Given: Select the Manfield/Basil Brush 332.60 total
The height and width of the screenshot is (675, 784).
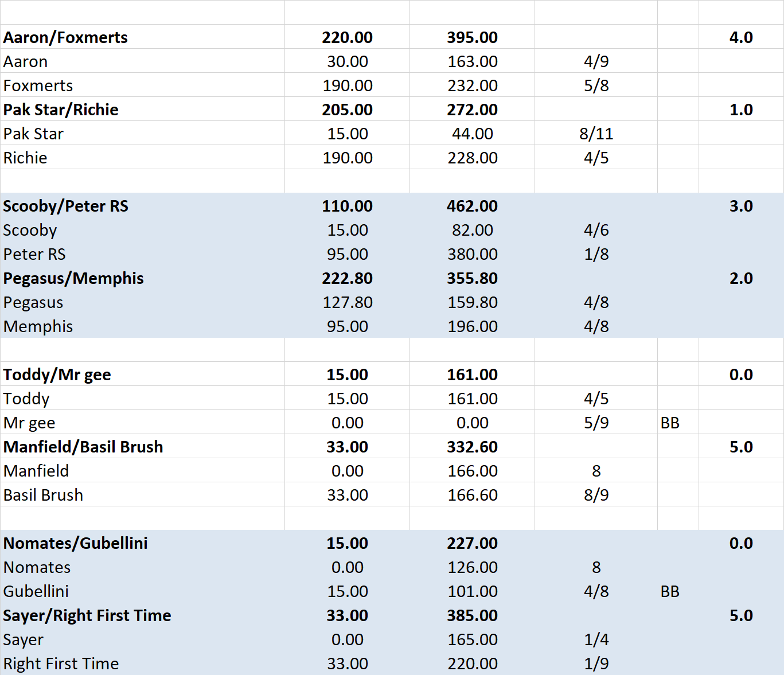Looking at the screenshot, I should 472,447.
